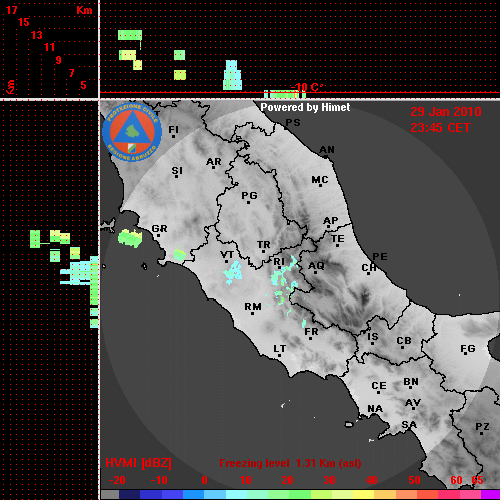
Task: Click the PE city label
Action: coord(380,256)
